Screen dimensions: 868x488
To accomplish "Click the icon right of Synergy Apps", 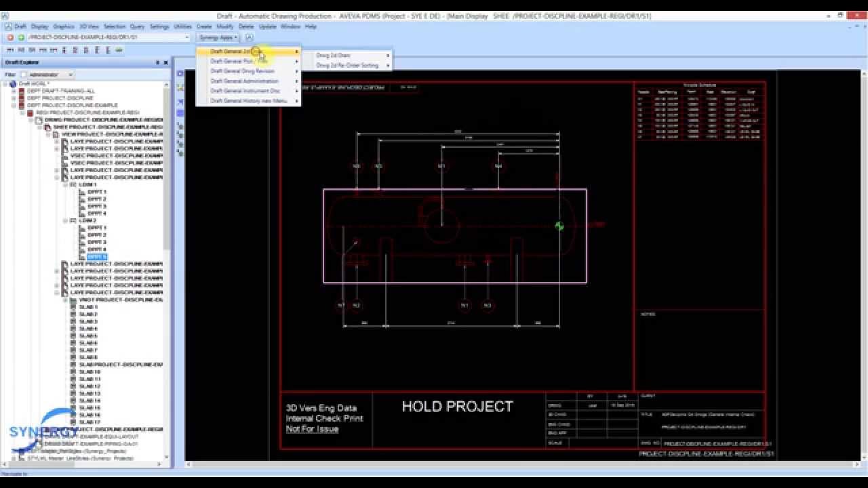I will click(x=248, y=37).
